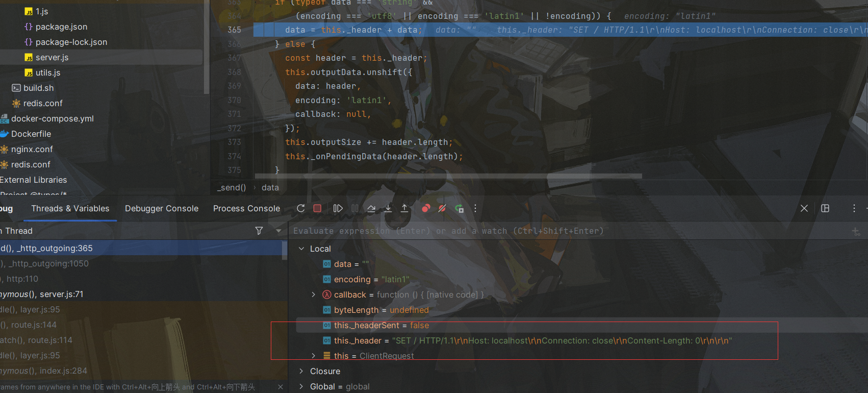The image size is (868, 393).
Task: Click the _send() breadcrumb
Action: coord(232,187)
